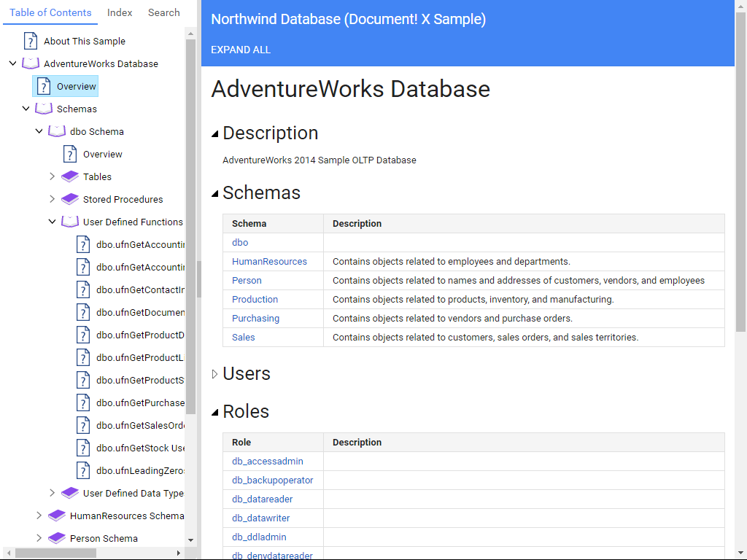Collapse the Description section triangle

215,134
